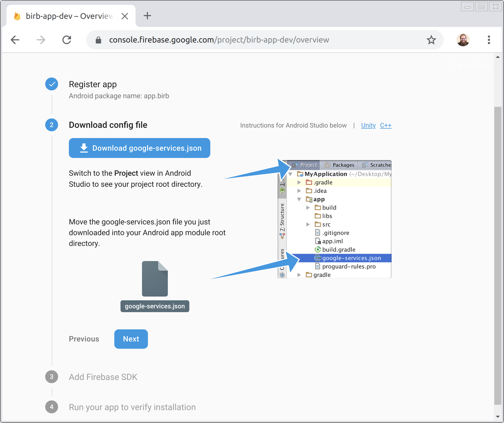Open the Unity instructions link

tap(368, 125)
